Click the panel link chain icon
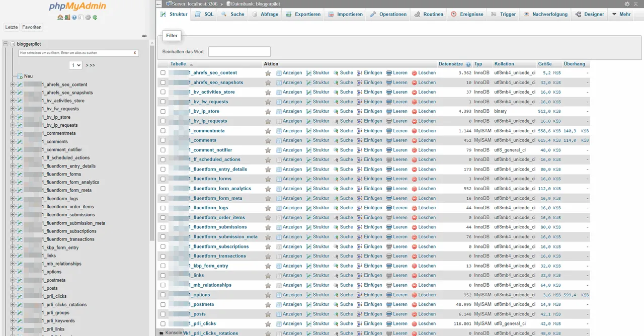Screen dimensions: 644x336 [x=144, y=36]
